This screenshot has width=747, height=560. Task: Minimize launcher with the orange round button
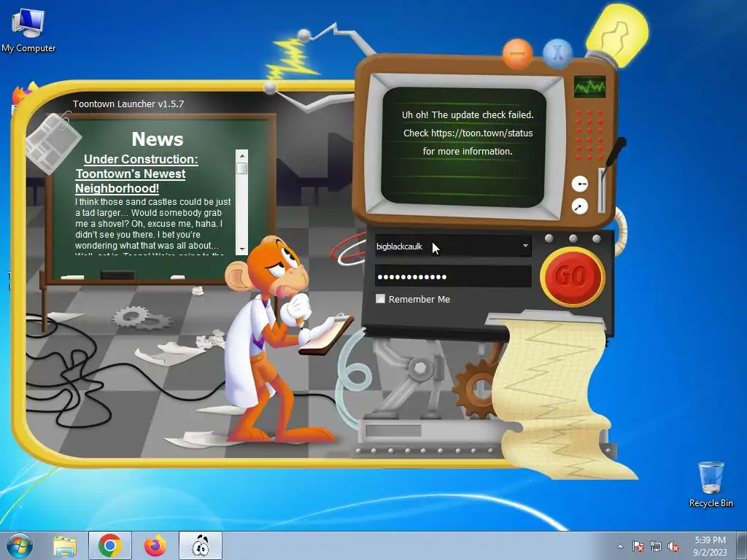[x=517, y=53]
